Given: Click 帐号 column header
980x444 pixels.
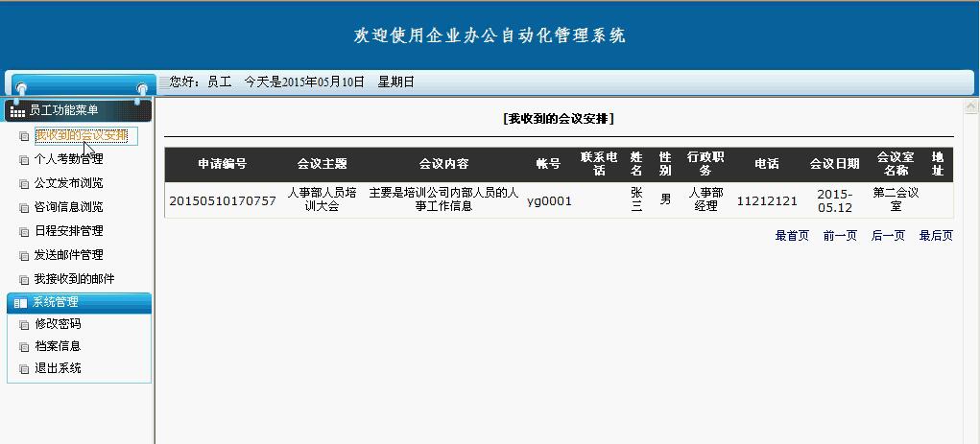Looking at the screenshot, I should click(549, 164).
